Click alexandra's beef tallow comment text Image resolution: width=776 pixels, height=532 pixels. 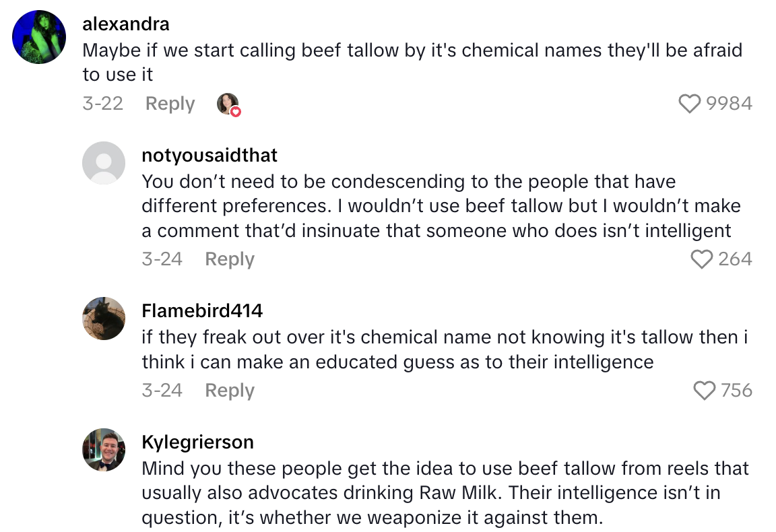[x=412, y=62]
